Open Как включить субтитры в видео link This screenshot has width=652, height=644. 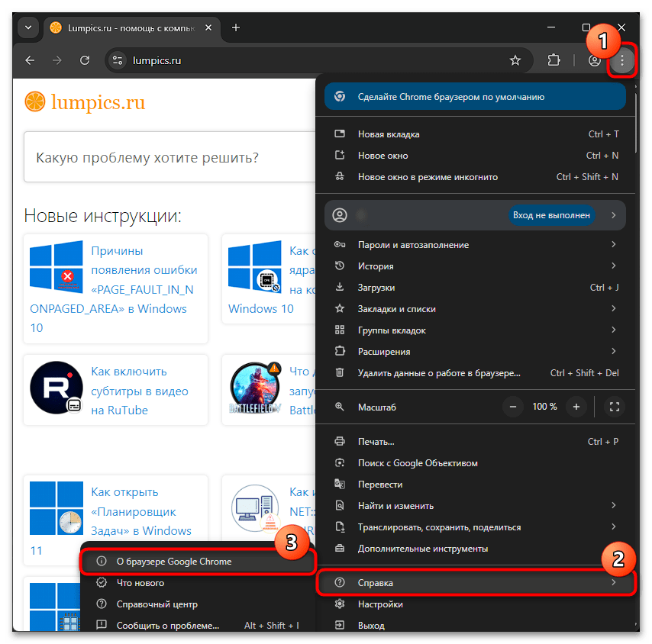[x=138, y=391]
